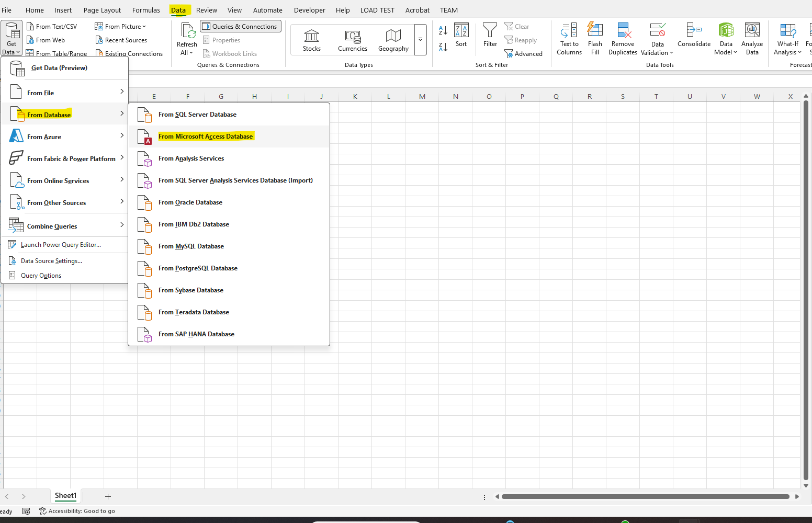Expand the From File submenu
The image size is (812, 523).
pyautogui.click(x=65, y=93)
